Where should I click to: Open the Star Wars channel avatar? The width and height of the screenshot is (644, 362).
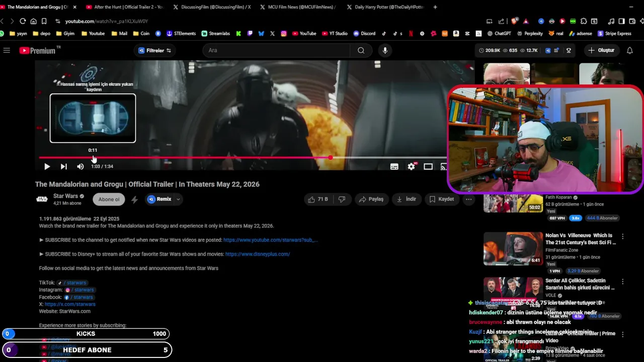click(x=42, y=199)
